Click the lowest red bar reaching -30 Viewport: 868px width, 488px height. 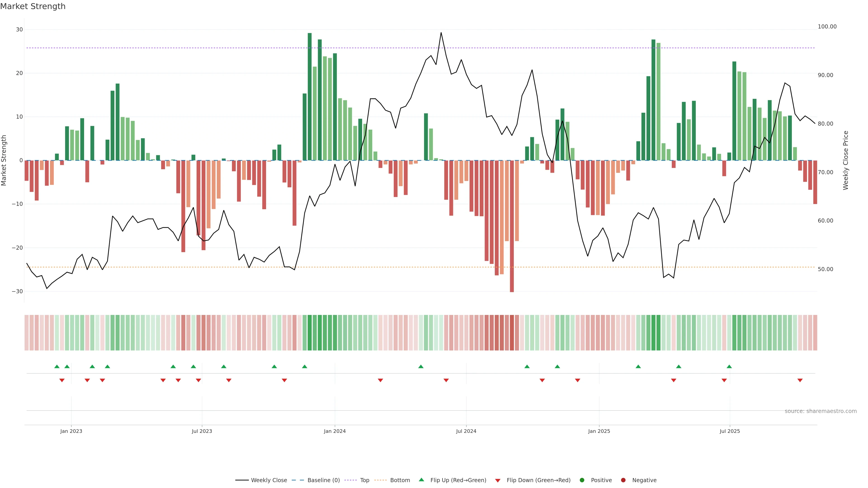[x=512, y=226]
